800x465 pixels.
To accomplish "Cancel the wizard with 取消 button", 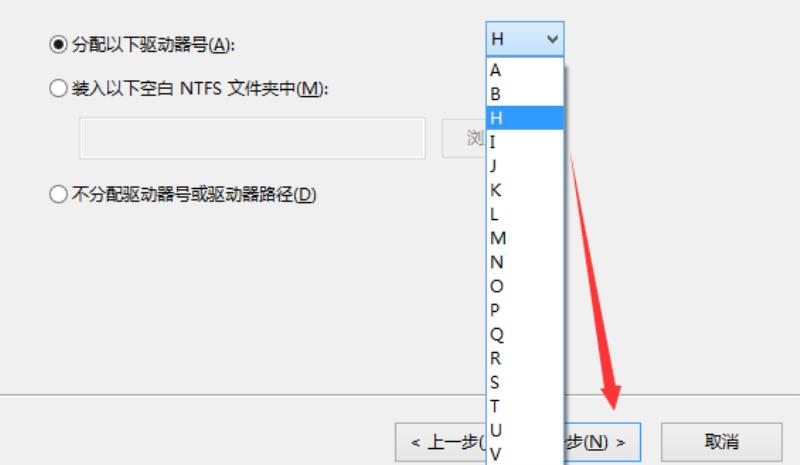I will (721, 442).
